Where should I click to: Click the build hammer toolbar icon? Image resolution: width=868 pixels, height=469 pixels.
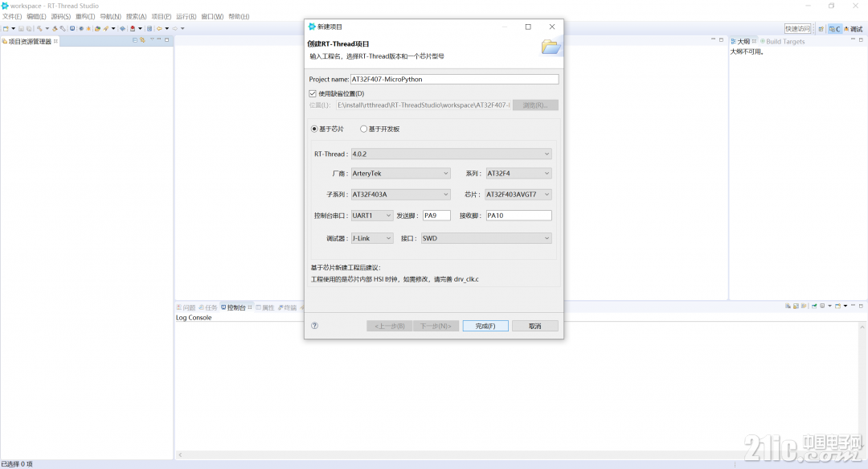(x=39, y=28)
